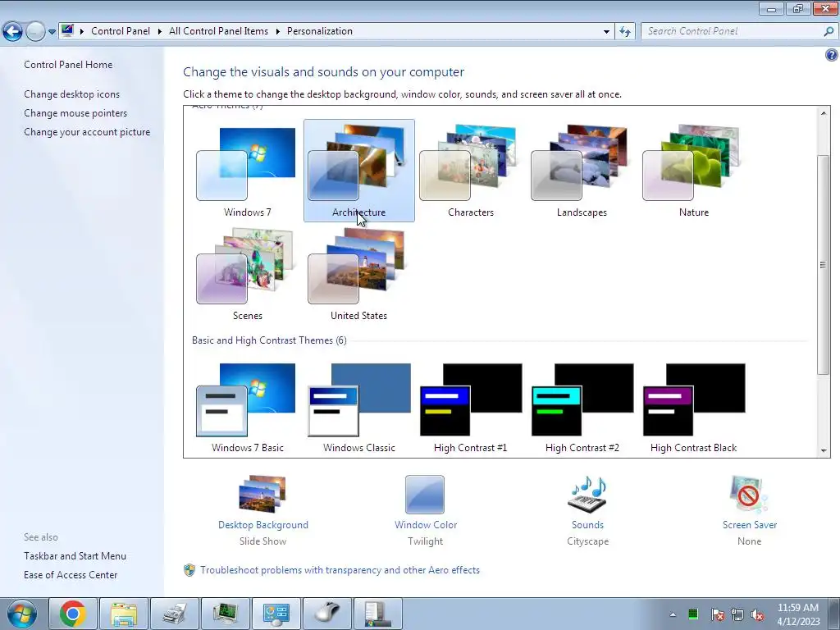
Task: Open the Window Color swatch
Action: [425, 494]
